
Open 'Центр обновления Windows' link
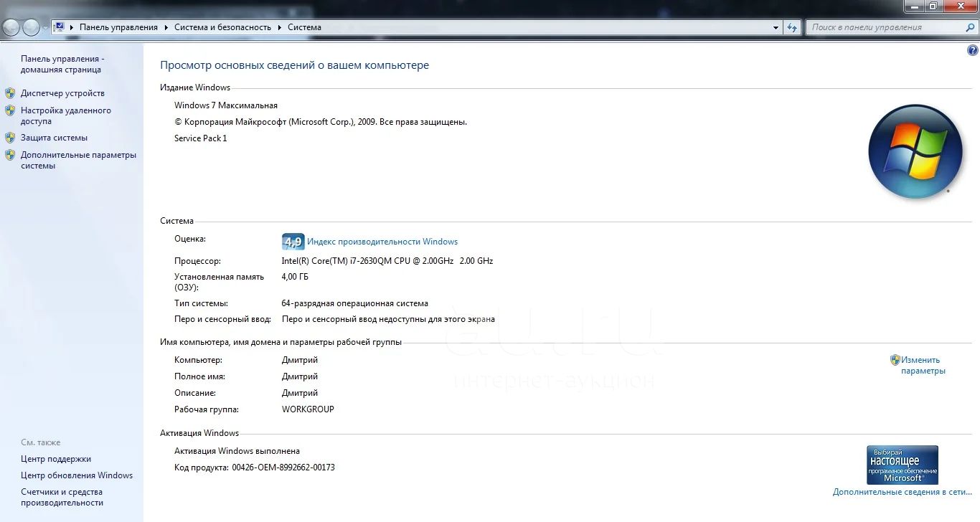click(x=77, y=475)
